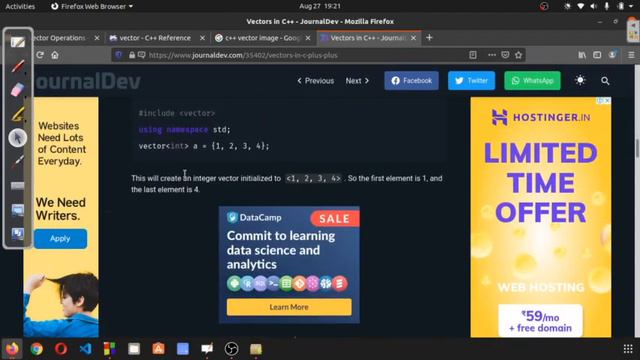Switch to vector - C++ Reference tab
Image resolution: width=640 pixels, height=360 pixels.
pyautogui.click(x=155, y=38)
